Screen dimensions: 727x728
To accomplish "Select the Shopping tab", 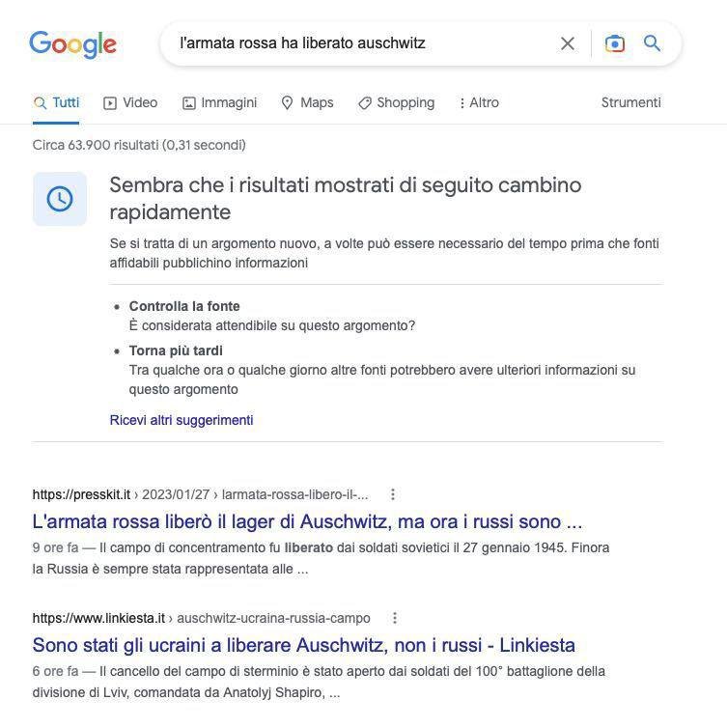I will tap(396, 102).
